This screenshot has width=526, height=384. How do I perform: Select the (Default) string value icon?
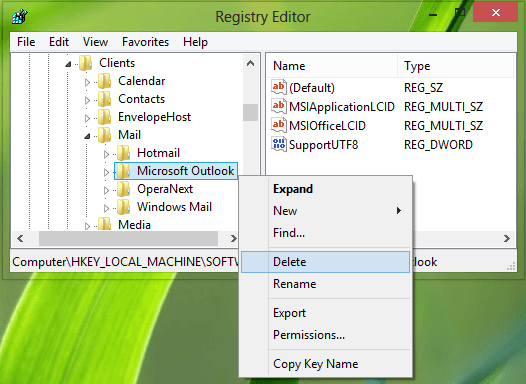coord(279,87)
